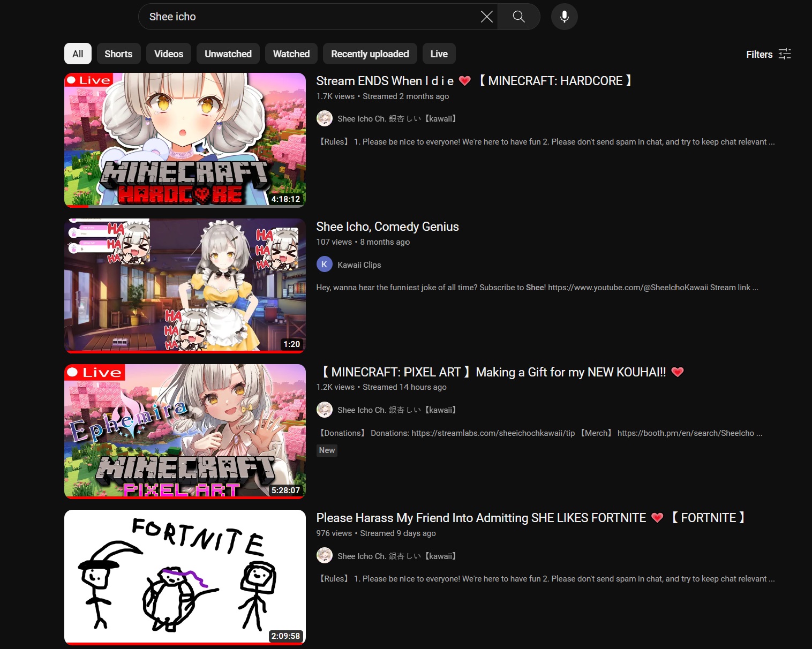Image resolution: width=812 pixels, height=649 pixels.
Task: Select the All filter chip
Action: coord(78,54)
